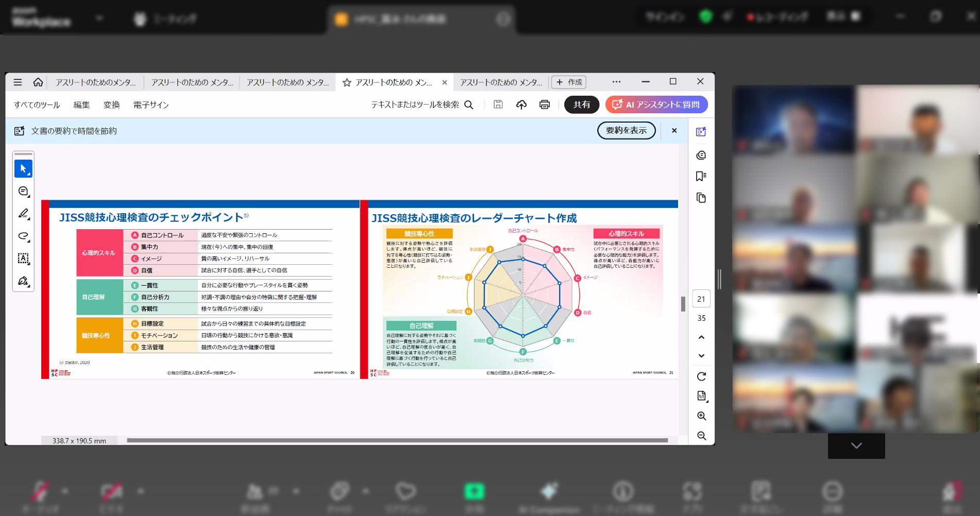This screenshot has height=516, width=980.
Task: Upload file to cloud
Action: 521,105
